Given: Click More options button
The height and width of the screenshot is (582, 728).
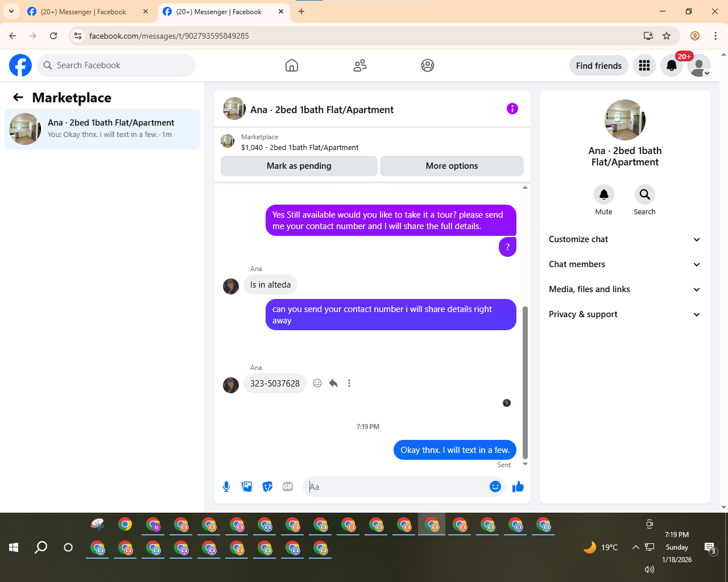Looking at the screenshot, I should click(x=452, y=166).
